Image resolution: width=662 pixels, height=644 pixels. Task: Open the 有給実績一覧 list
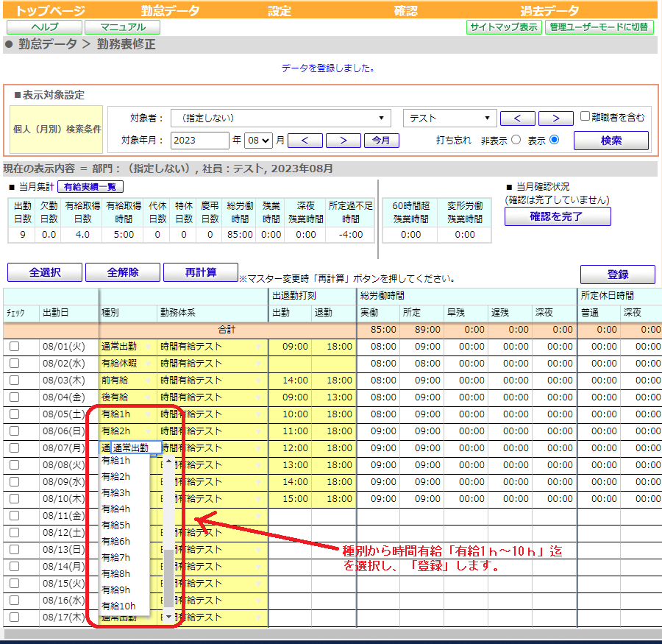click(90, 186)
